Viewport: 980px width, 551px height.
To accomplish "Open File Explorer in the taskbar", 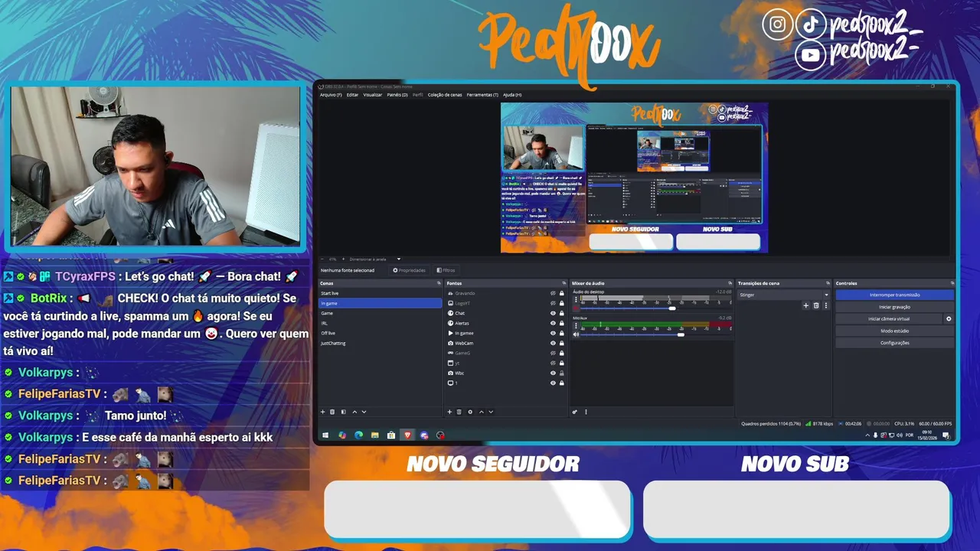I will pyautogui.click(x=375, y=435).
